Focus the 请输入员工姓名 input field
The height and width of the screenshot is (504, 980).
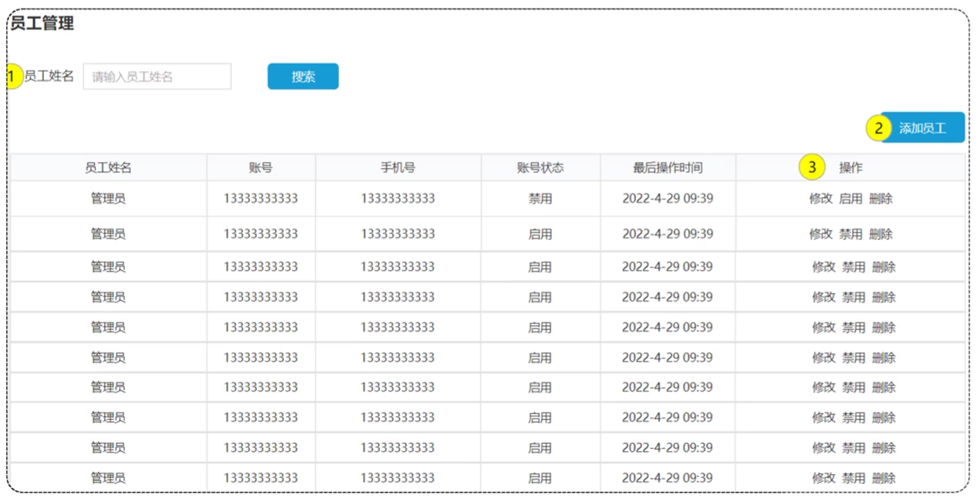click(x=157, y=76)
